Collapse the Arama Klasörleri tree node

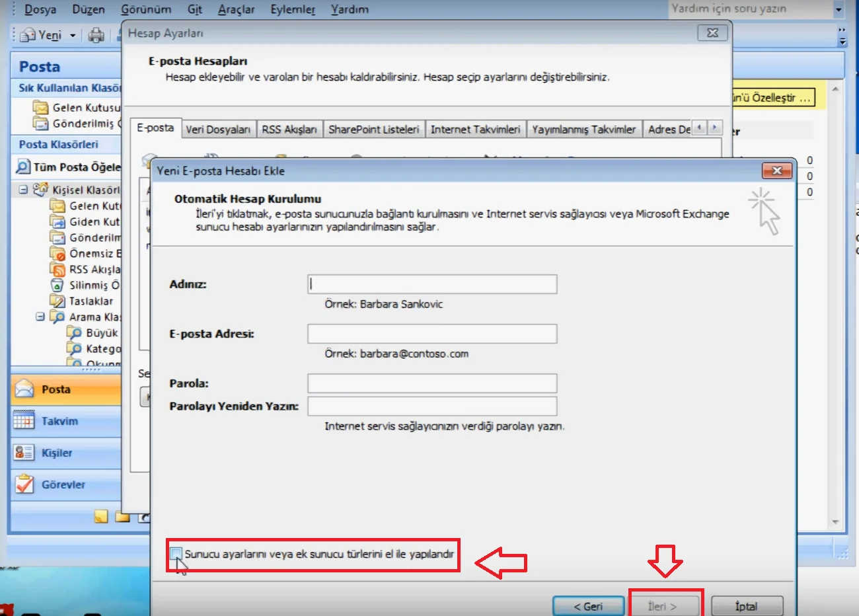coord(40,317)
